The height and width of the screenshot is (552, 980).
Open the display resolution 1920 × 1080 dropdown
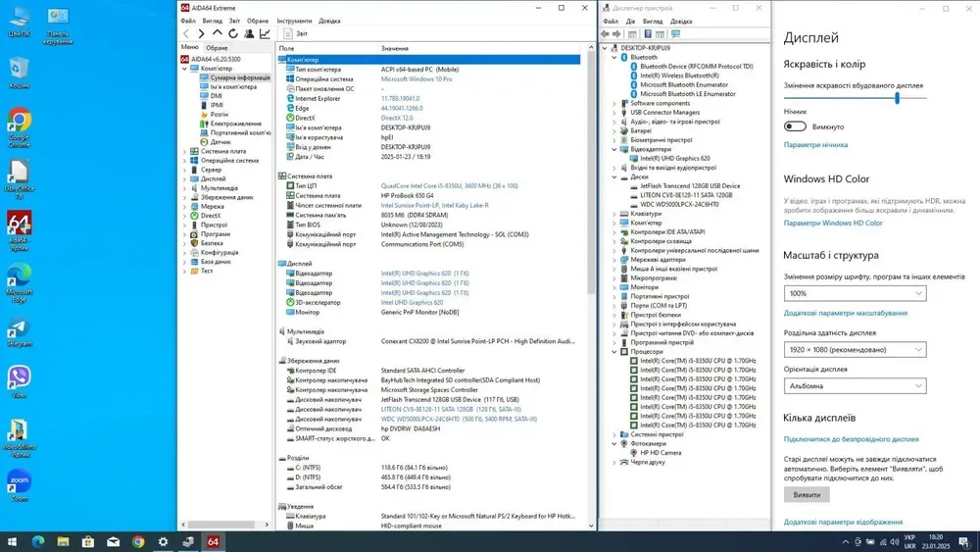click(x=855, y=350)
